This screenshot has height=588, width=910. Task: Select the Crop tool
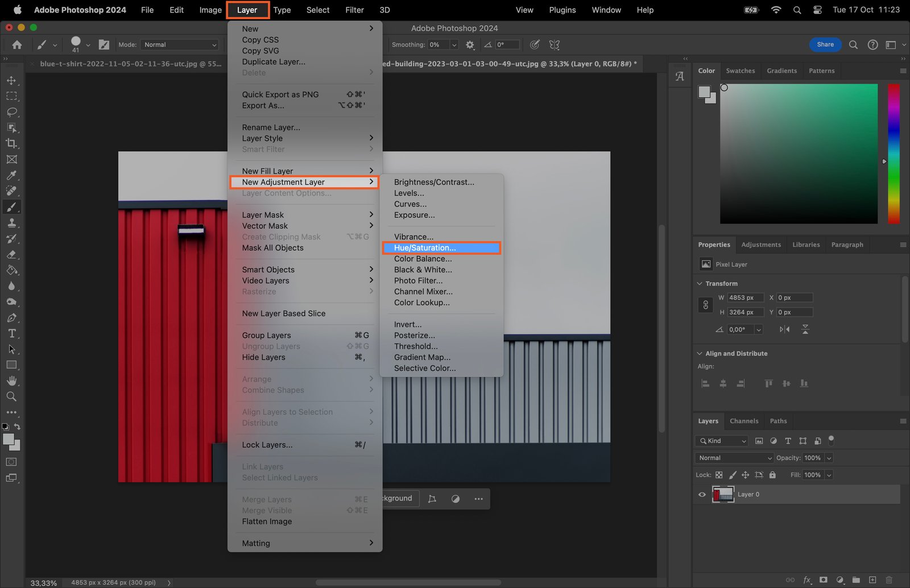pyautogui.click(x=11, y=143)
